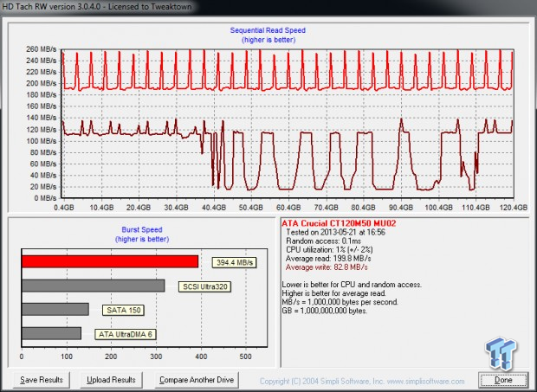
Task: Click the SATA 150 label
Action: coord(123,311)
